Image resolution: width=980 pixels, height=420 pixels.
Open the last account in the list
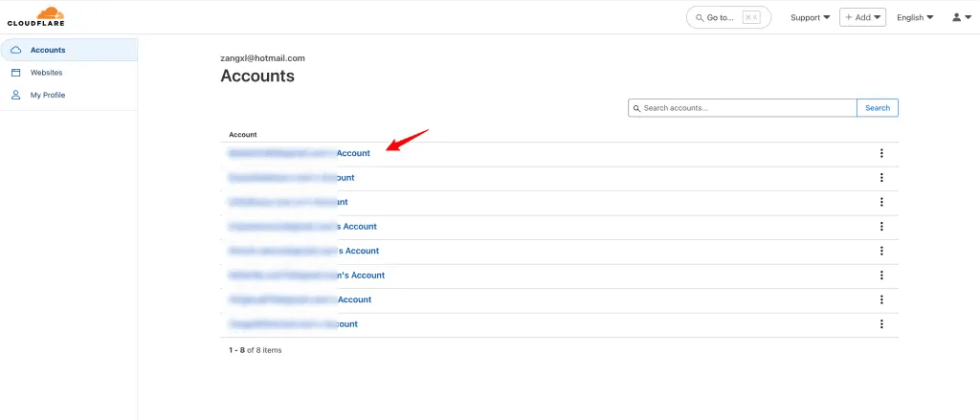[293, 324]
